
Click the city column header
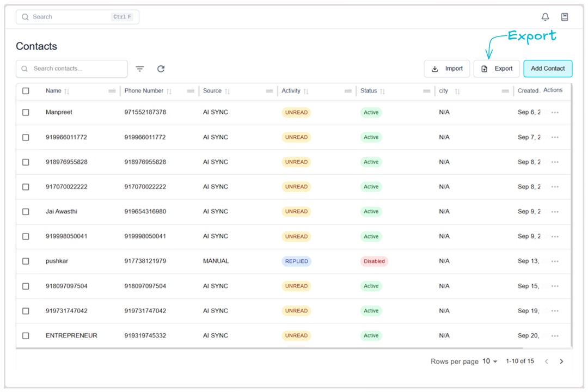(444, 91)
